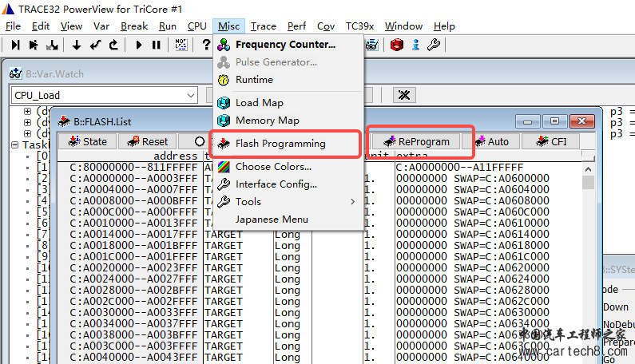Open the CPU menu
The height and width of the screenshot is (364, 635).
click(x=197, y=26)
